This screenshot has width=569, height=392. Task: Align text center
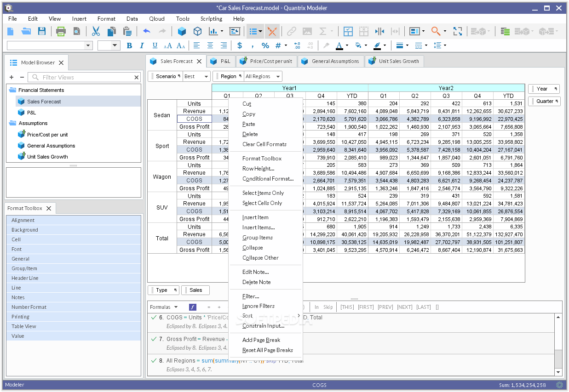click(210, 45)
